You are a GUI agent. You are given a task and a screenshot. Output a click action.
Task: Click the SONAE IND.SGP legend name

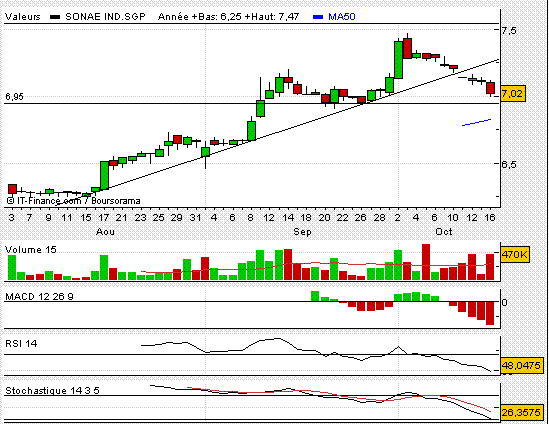coord(105,16)
